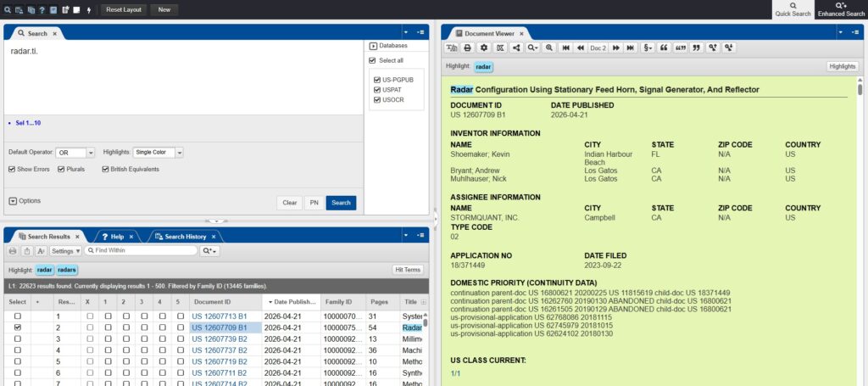Open Document Viewer settings gear
Viewport: 868px width, 386px height.
pos(483,48)
